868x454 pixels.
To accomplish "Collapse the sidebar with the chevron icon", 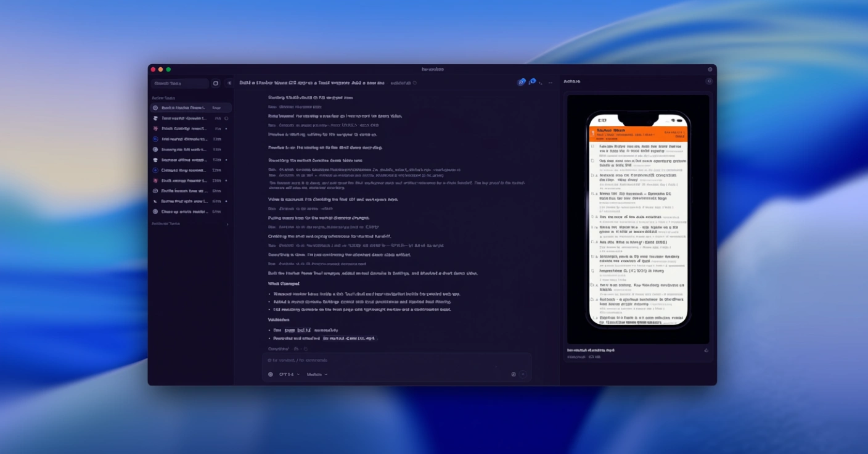I will click(x=229, y=83).
